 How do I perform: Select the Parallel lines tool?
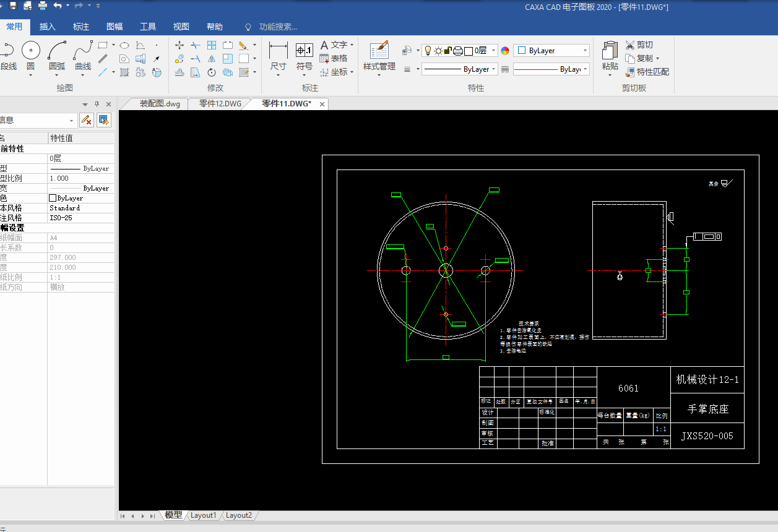[103, 58]
